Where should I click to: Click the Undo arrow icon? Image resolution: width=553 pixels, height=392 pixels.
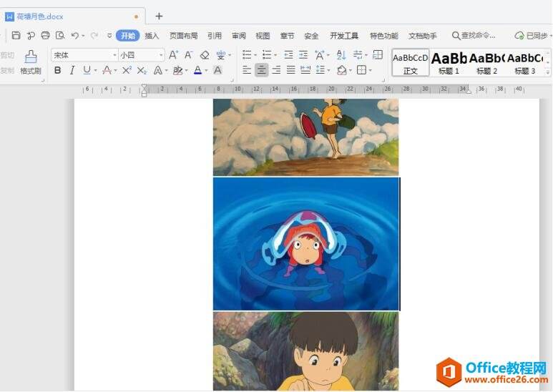tap(74, 35)
